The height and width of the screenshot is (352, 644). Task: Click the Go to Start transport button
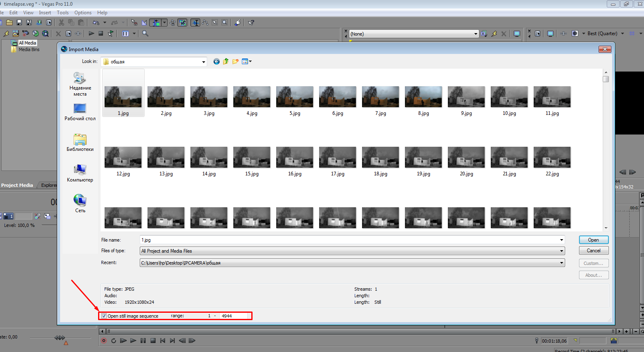pyautogui.click(x=163, y=341)
